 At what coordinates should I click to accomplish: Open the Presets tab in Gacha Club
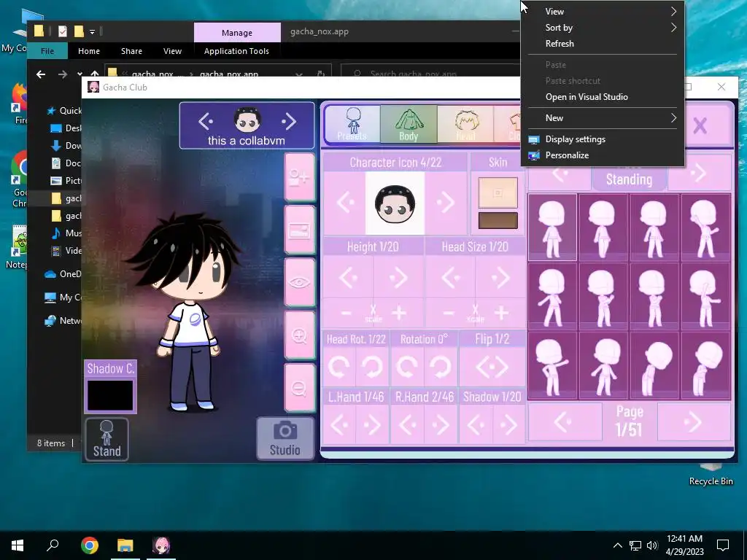click(352, 124)
